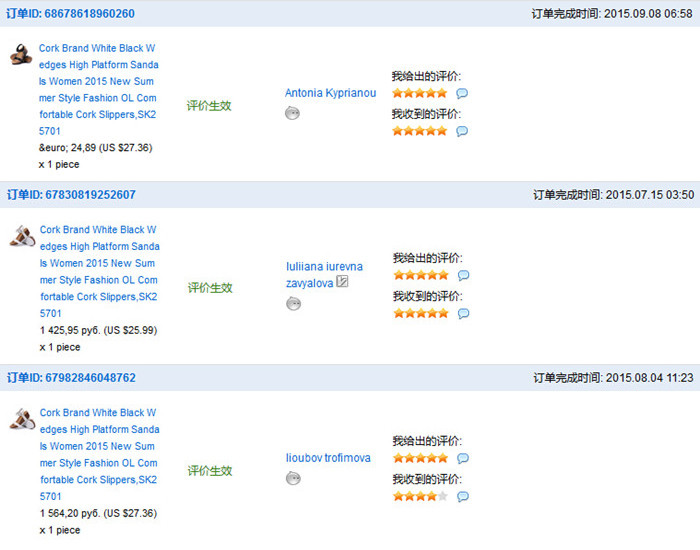The width and height of the screenshot is (700, 550).
Task: Click the four-star received rating
Action: (x=420, y=496)
